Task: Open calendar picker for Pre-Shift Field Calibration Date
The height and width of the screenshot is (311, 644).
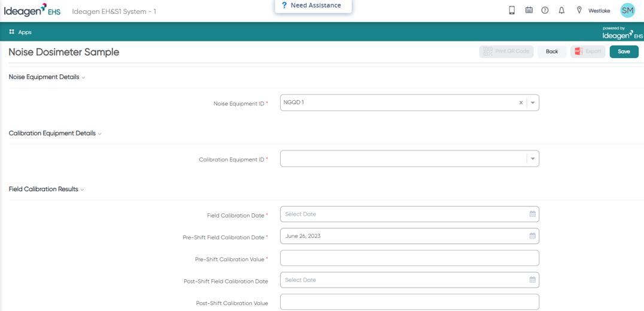Action: coord(532,236)
